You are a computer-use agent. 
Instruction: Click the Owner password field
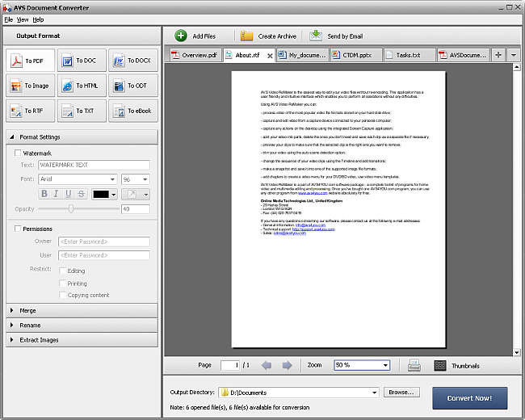104,241
